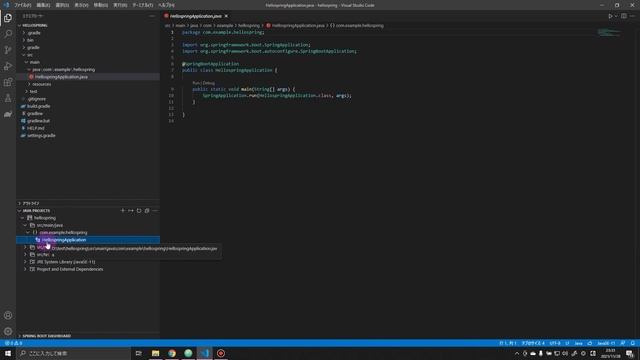Open the Run menu
The width and height of the screenshot is (640, 360).
[120, 5]
